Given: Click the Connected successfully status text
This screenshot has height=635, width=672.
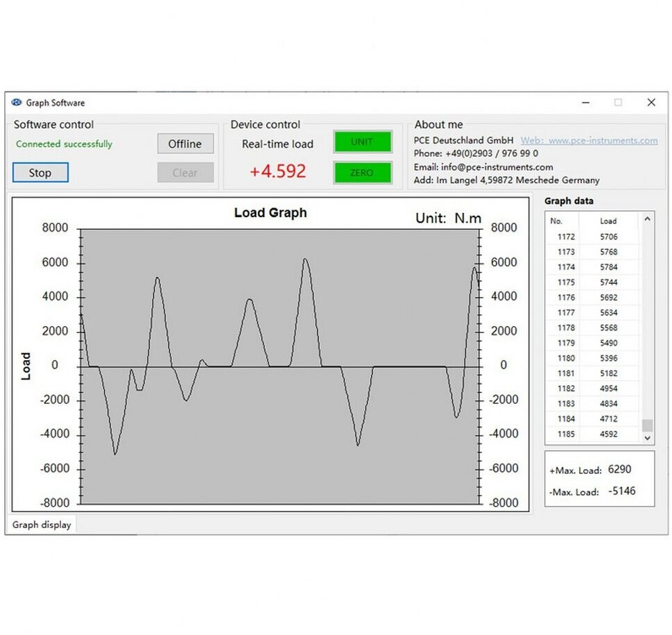Looking at the screenshot, I should coord(64,144).
